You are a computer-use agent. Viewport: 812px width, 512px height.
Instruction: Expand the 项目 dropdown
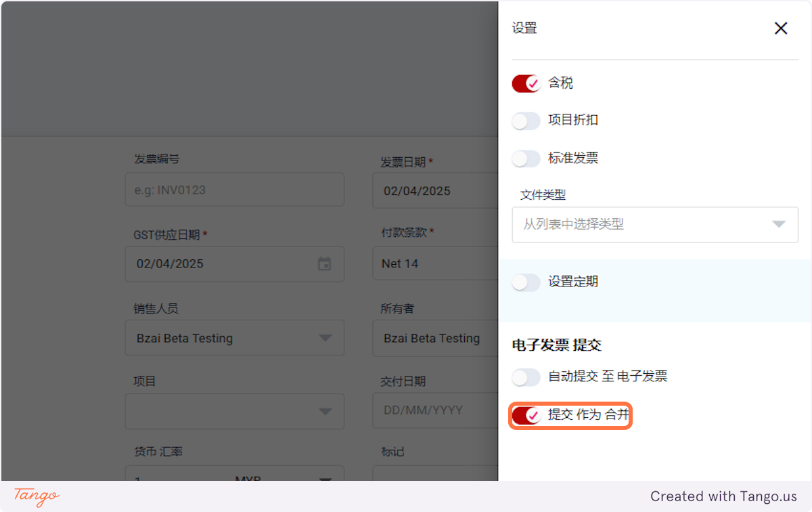(234, 411)
